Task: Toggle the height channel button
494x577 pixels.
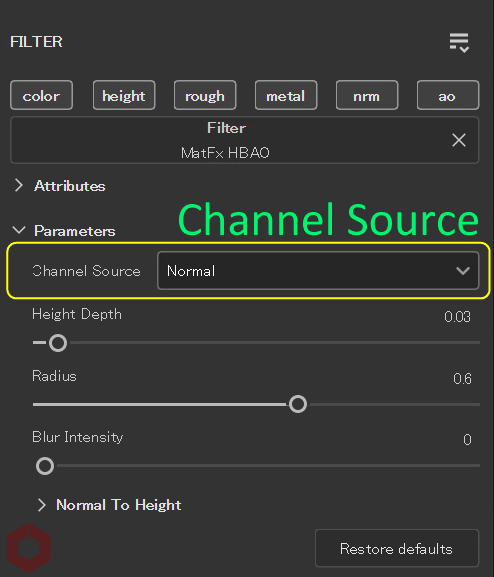Action: point(124,95)
